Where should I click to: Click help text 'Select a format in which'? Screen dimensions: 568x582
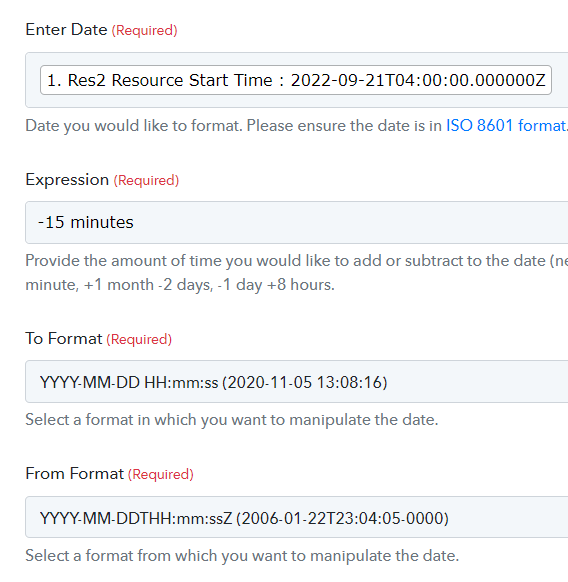[x=232, y=420]
